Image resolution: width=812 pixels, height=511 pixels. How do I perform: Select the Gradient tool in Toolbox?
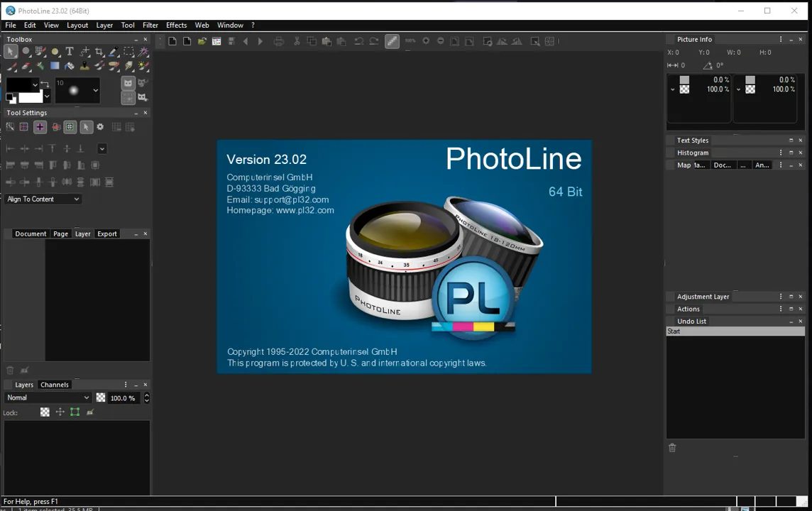(55, 66)
